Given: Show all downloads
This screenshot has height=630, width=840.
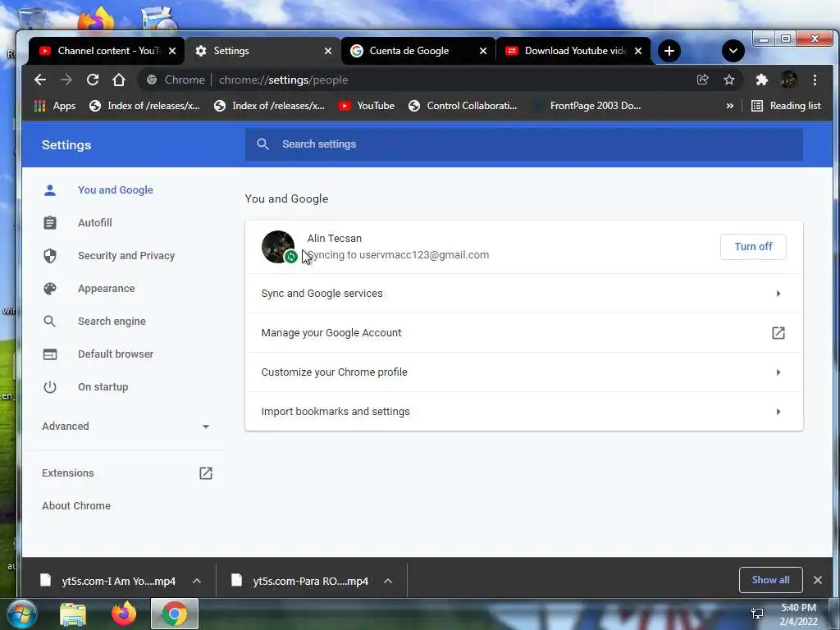Looking at the screenshot, I should [x=770, y=580].
